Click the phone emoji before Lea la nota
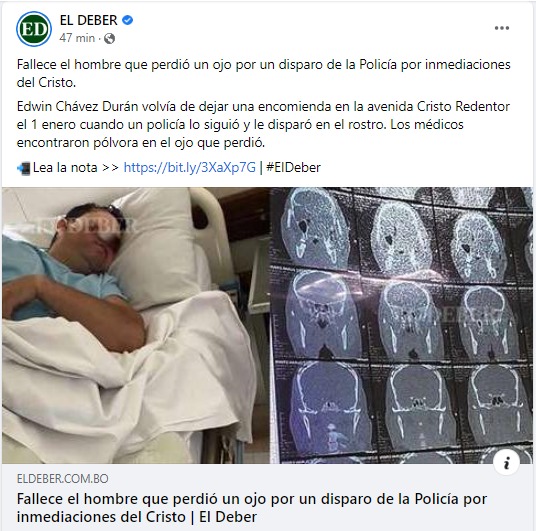Screen dimensions: 536x531 pos(24,168)
